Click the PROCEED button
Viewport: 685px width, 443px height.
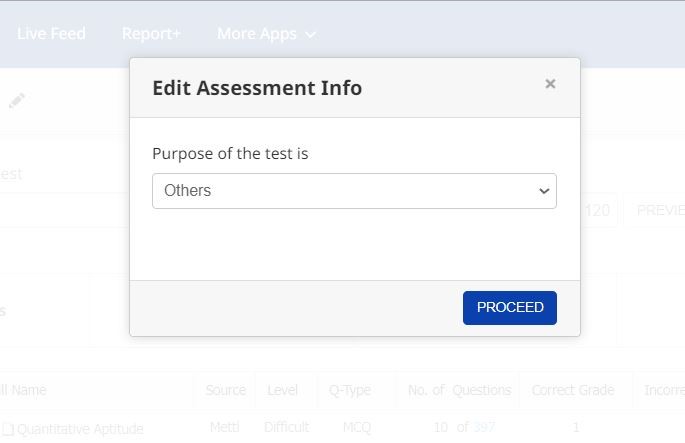pyautogui.click(x=510, y=308)
